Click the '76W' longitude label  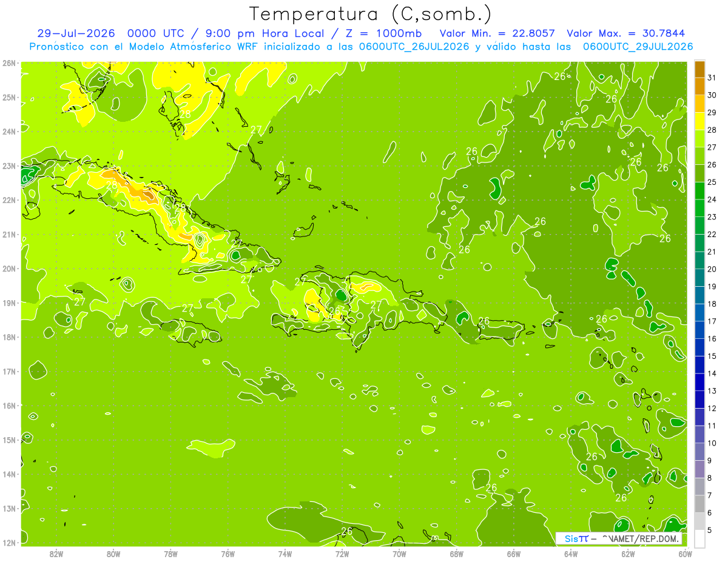[227, 554]
